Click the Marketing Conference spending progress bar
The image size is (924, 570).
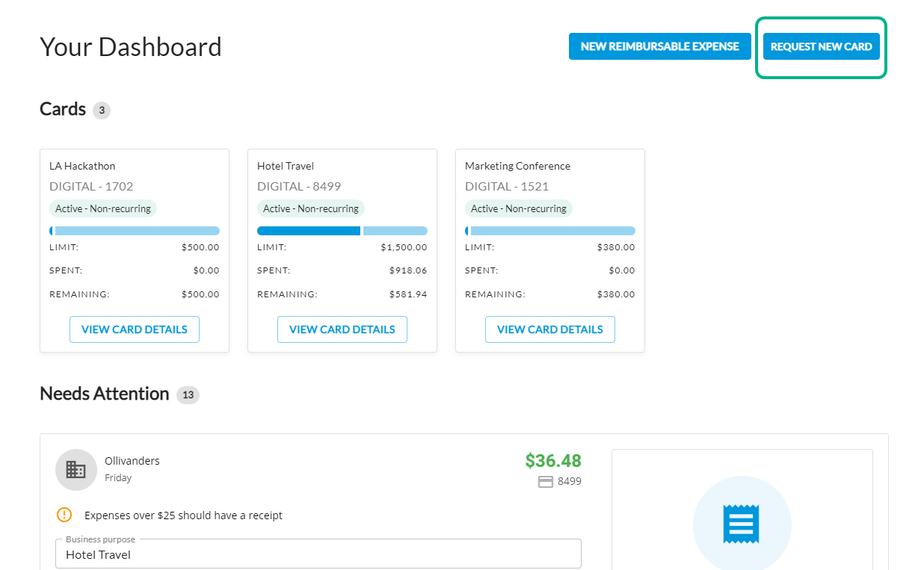[x=550, y=231]
